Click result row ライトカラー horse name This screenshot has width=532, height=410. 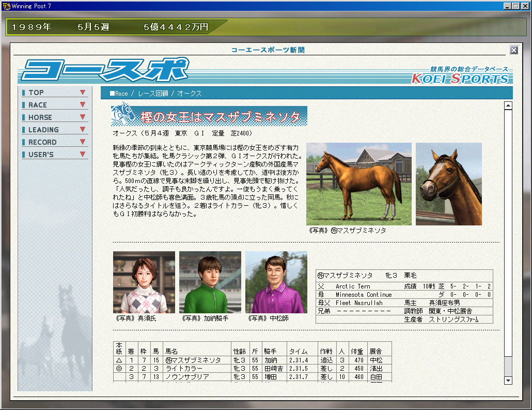183,368
